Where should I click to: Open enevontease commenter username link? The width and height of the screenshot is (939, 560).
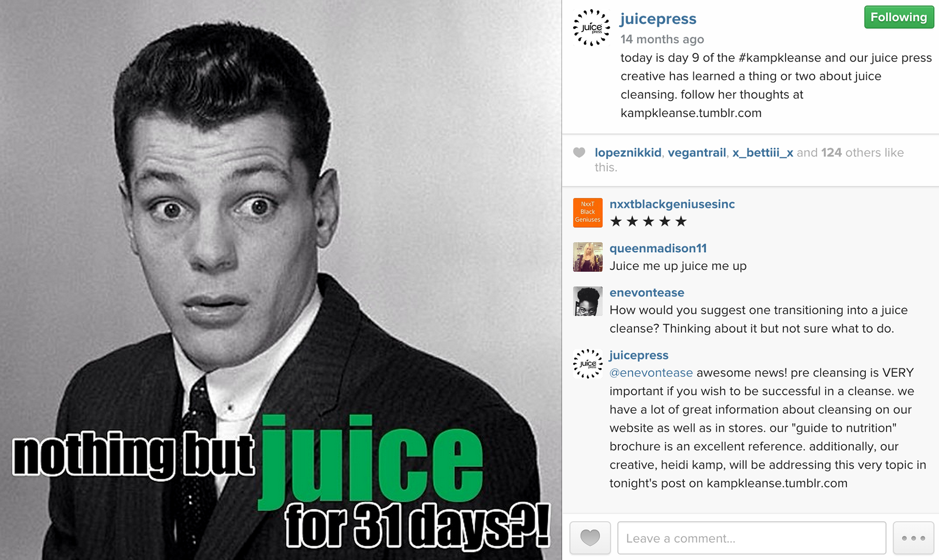pos(647,293)
